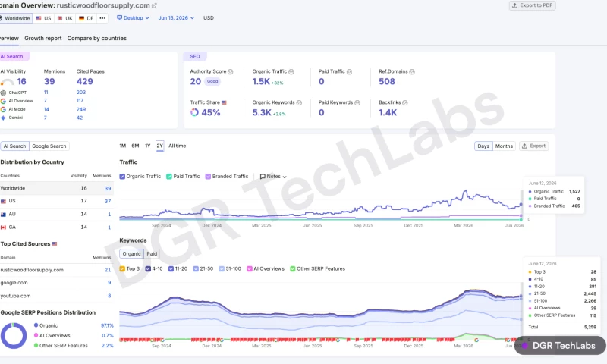607x364 pixels.
Task: Open the more countries ellipsis menu
Action: point(102,18)
